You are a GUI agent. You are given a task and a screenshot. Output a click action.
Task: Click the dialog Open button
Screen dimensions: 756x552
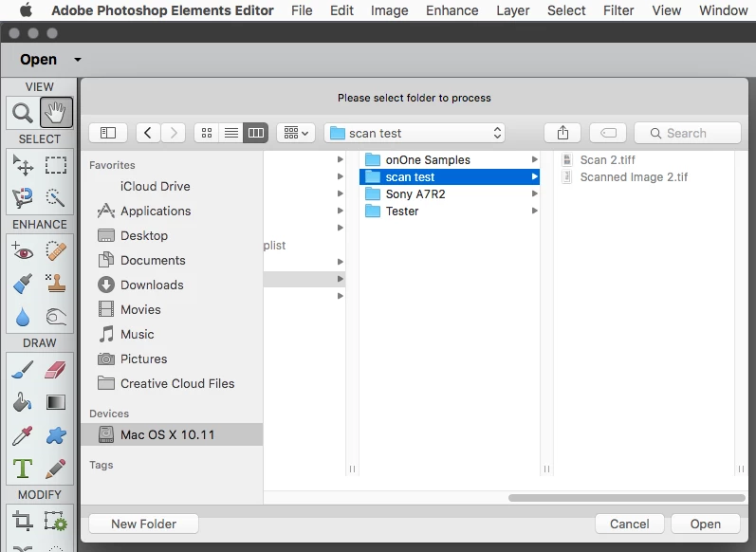point(706,524)
